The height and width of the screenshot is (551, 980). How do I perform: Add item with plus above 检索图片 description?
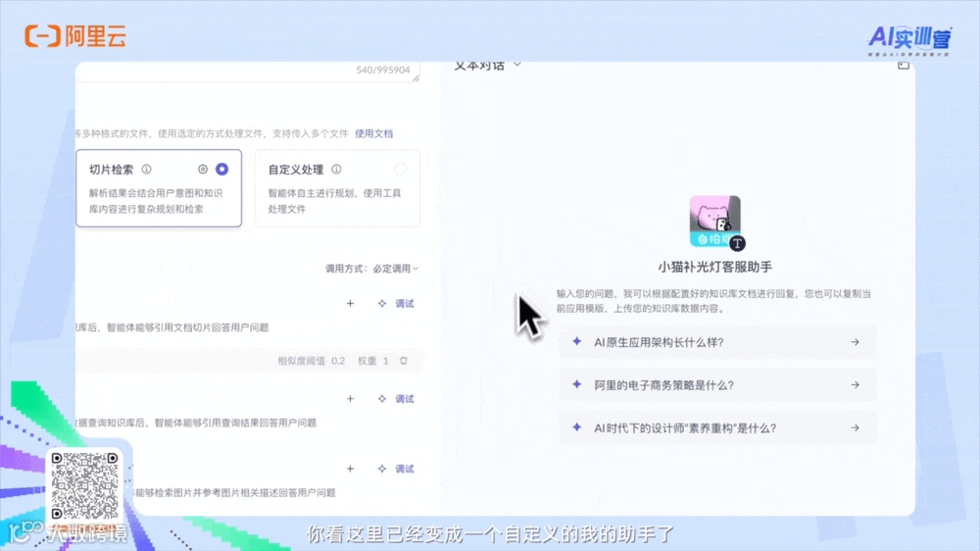point(350,469)
